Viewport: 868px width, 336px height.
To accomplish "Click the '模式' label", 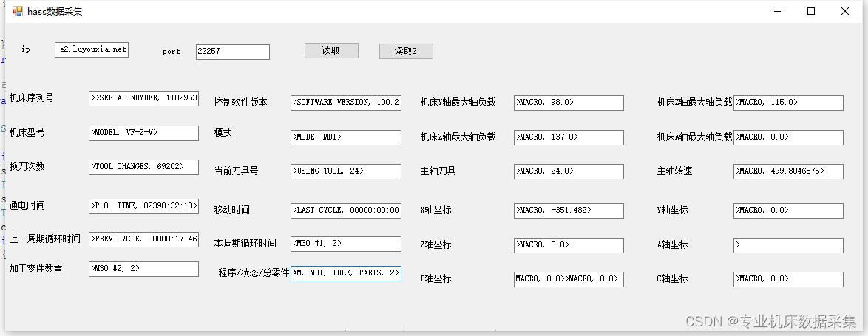I will [223, 132].
